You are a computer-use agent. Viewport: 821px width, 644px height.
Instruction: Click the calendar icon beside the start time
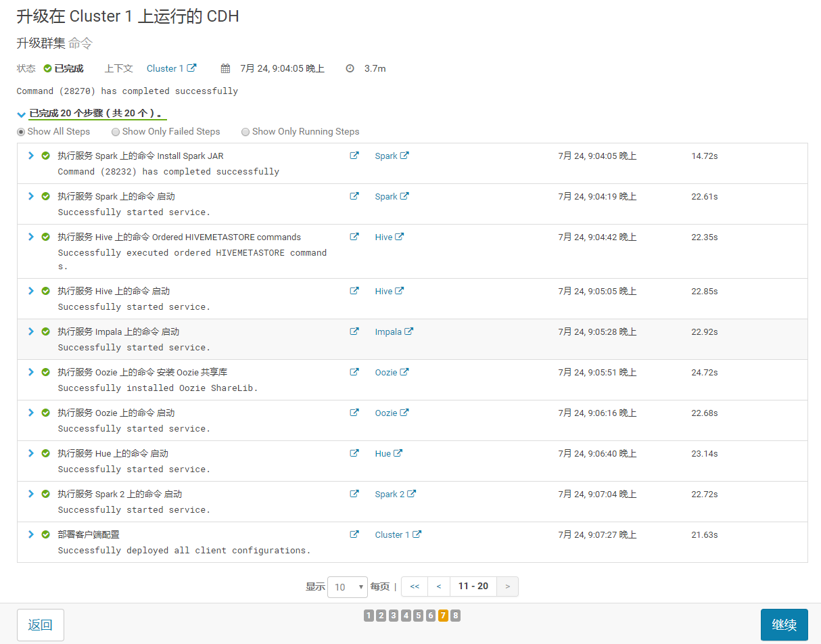click(x=225, y=68)
